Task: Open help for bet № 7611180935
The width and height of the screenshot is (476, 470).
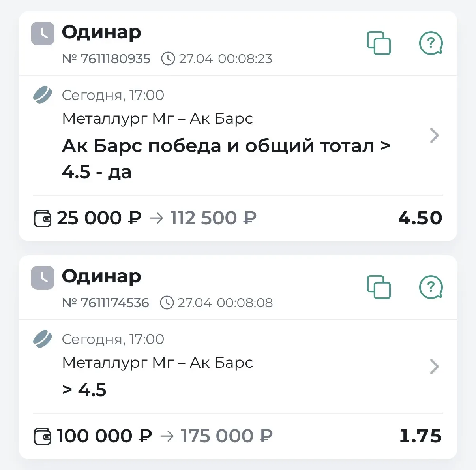Action: pos(431,43)
